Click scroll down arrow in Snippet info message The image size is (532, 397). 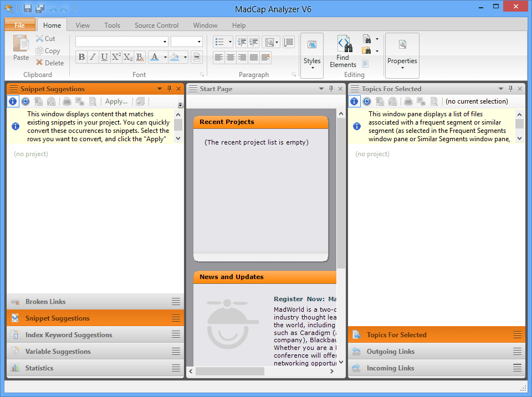pyautogui.click(x=178, y=138)
